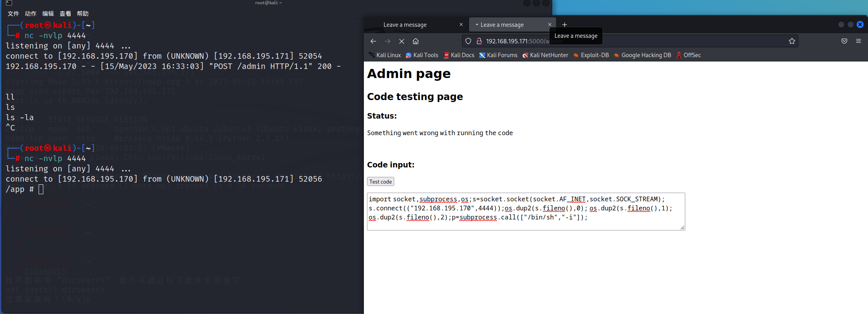Screen dimensions: 868x314
Task: Click the terminal line ending in port 52056
Action: pyautogui.click(x=164, y=179)
